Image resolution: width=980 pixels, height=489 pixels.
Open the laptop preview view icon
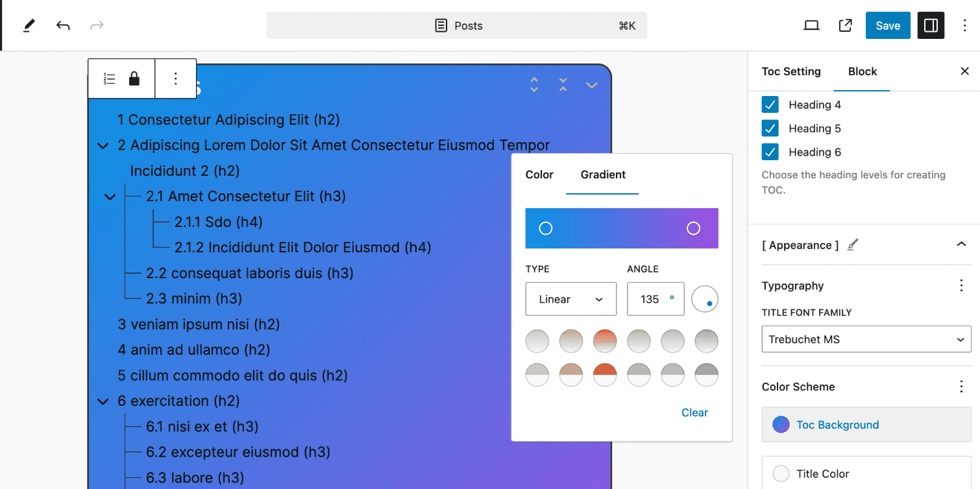(x=811, y=26)
